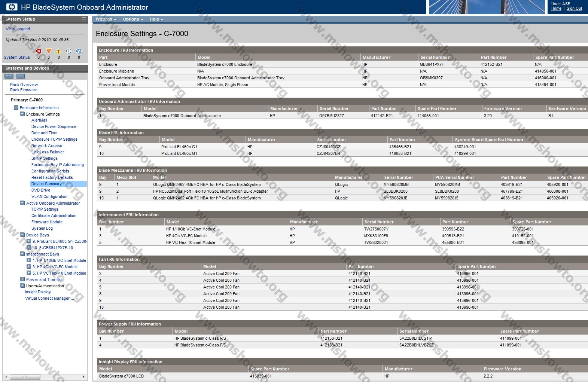Click ProLiant BL460c G1 bay 9 row
588x382 pixels.
click(342, 147)
